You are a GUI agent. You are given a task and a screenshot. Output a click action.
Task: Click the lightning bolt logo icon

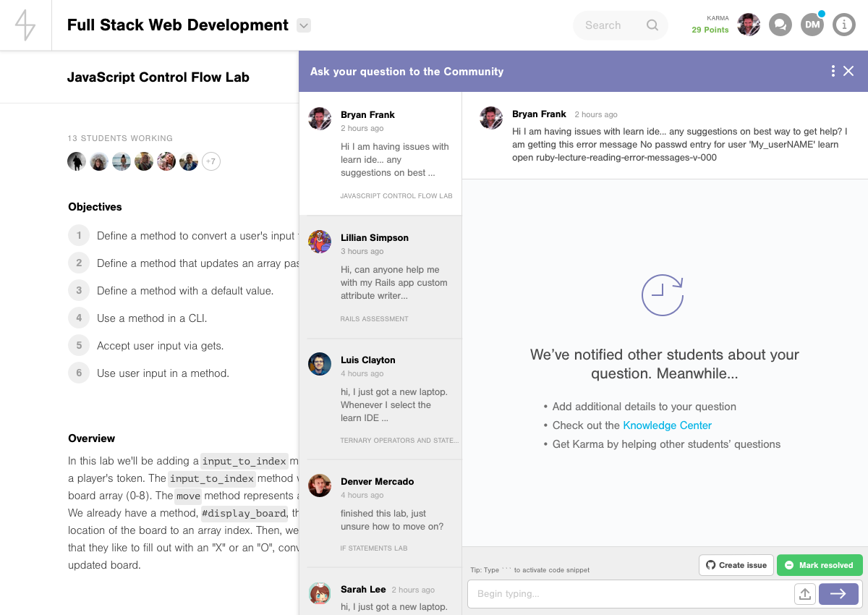(25, 25)
